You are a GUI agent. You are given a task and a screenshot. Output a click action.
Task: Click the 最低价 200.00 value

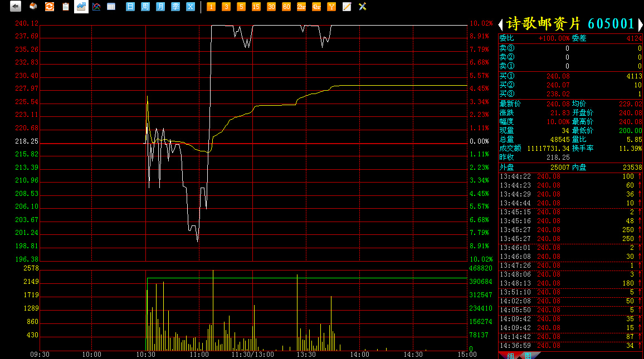tap(631, 130)
